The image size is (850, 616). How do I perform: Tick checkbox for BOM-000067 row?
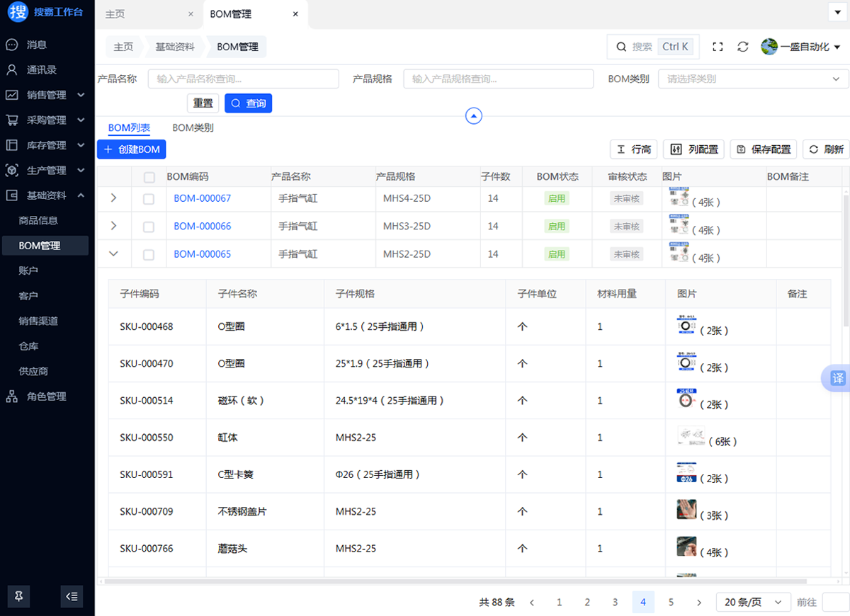(x=149, y=199)
